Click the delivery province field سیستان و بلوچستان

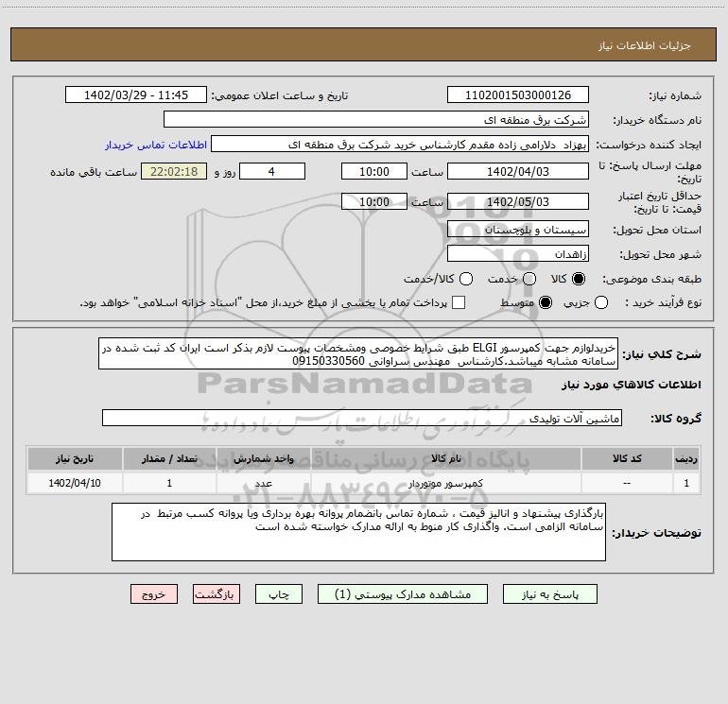pyautogui.click(x=518, y=230)
